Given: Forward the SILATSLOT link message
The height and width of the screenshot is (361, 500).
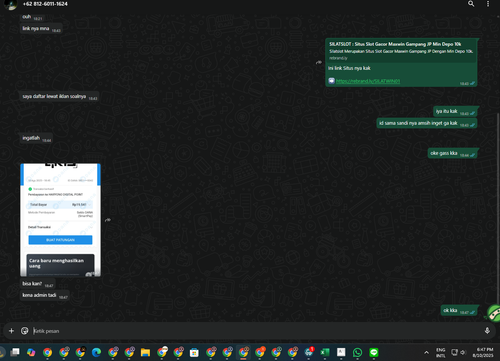Looking at the screenshot, I should point(319,62).
